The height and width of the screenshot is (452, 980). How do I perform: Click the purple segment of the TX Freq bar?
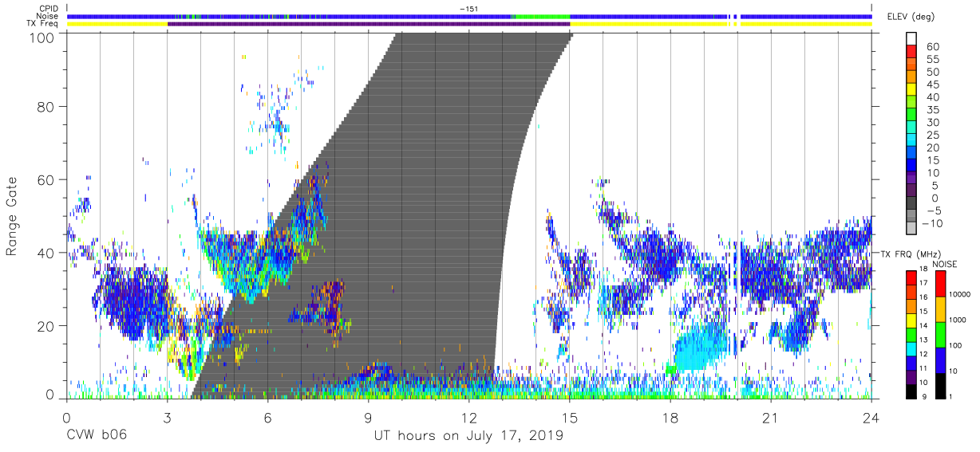click(369, 24)
